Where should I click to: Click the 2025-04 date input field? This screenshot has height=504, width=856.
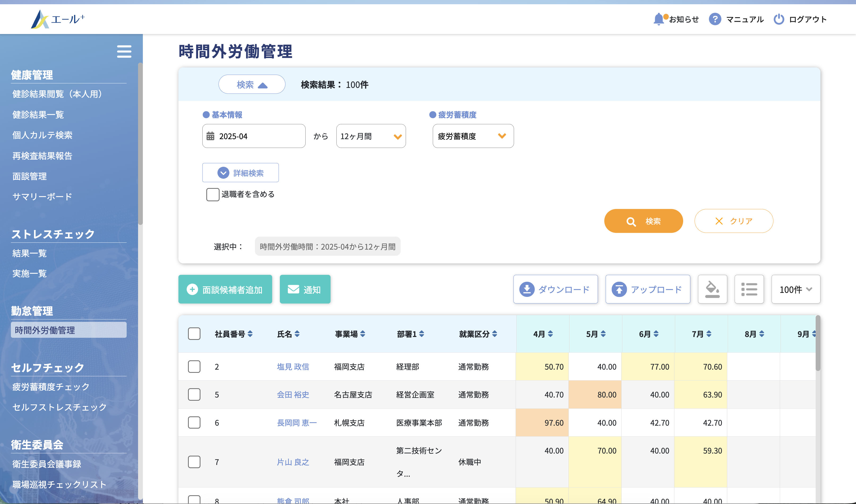point(254,136)
